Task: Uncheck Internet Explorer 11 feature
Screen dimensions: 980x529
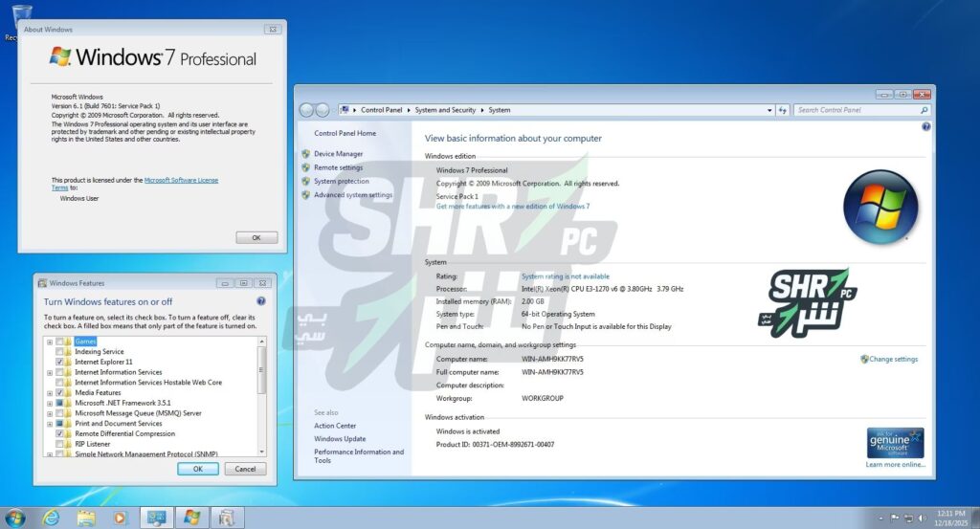Action: click(59, 362)
